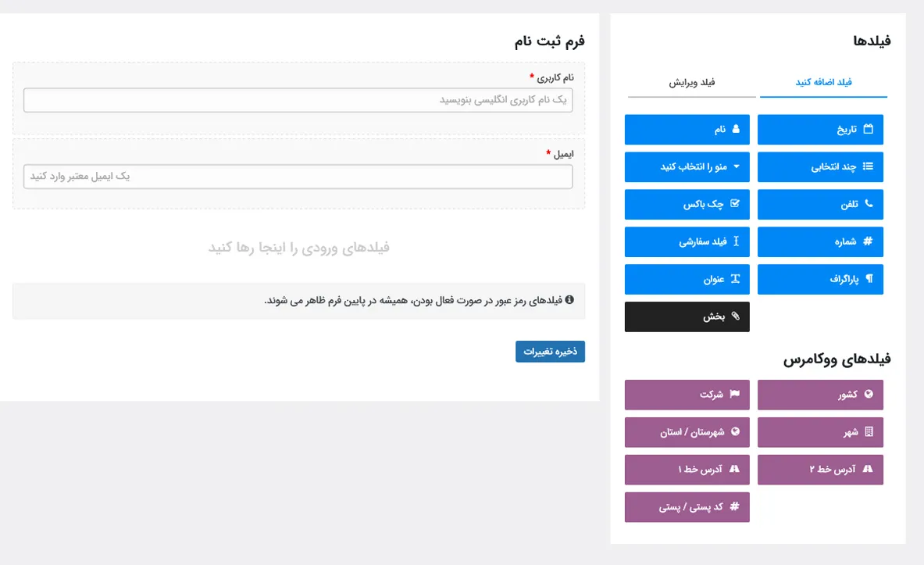Click the flag icon on the شرکت field
The width and height of the screenshot is (924, 565).
(735, 394)
